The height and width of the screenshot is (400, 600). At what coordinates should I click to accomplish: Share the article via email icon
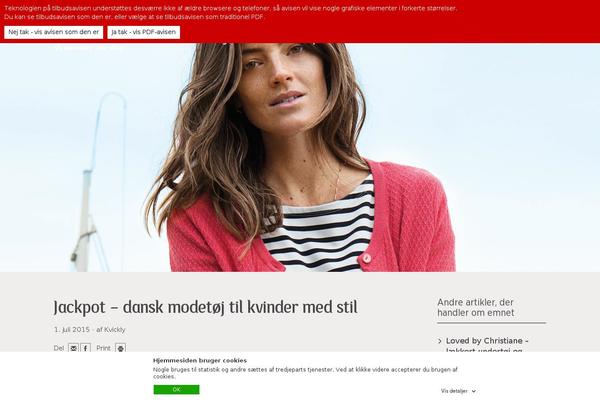point(73,348)
